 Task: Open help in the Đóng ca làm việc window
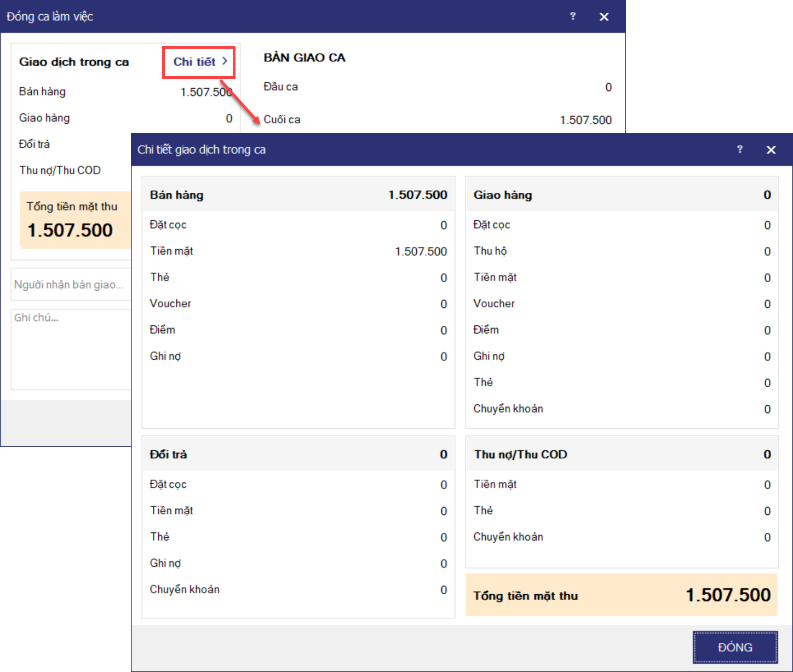[573, 16]
